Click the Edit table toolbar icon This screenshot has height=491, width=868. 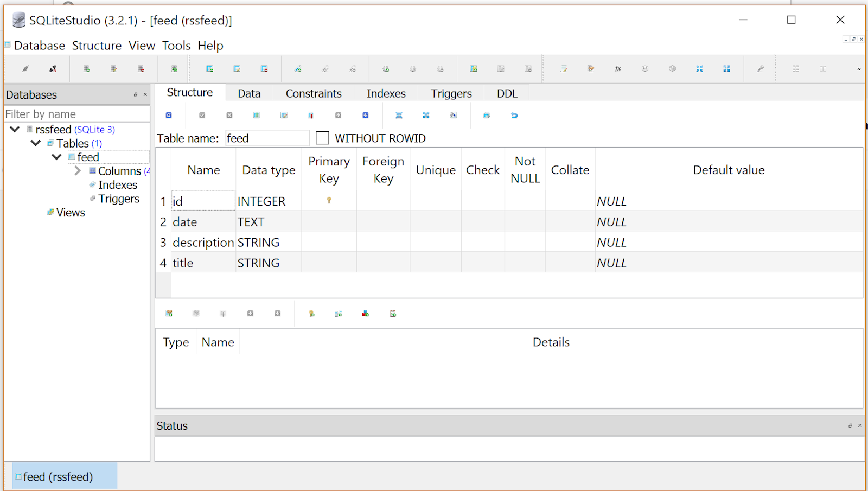(237, 69)
